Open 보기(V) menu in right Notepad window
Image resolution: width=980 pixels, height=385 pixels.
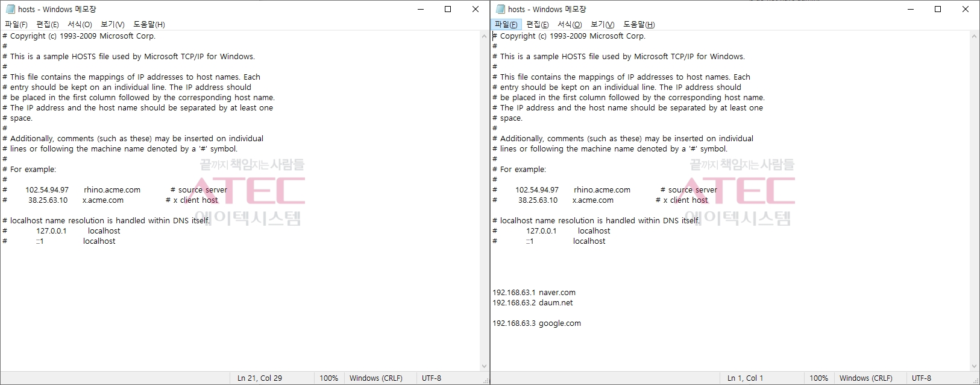coord(602,24)
